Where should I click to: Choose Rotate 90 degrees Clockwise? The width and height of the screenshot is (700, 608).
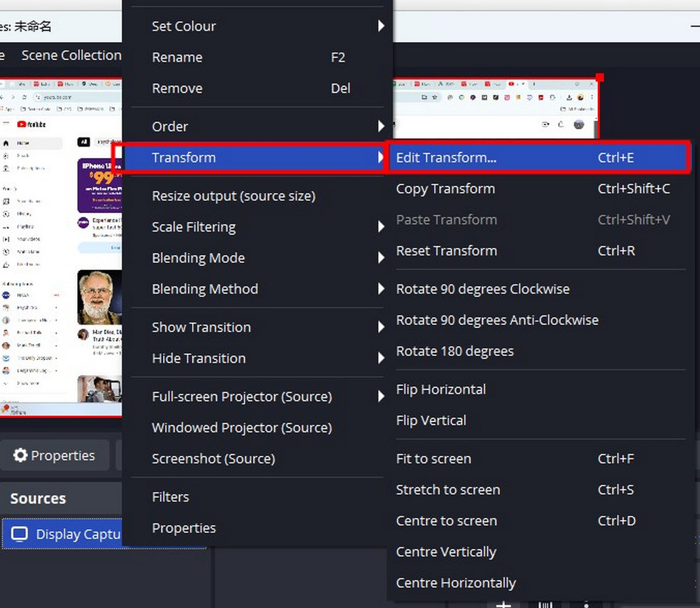click(x=483, y=289)
